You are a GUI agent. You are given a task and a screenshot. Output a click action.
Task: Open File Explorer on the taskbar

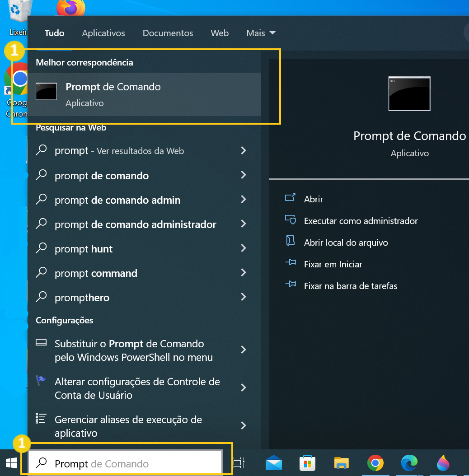click(342, 463)
